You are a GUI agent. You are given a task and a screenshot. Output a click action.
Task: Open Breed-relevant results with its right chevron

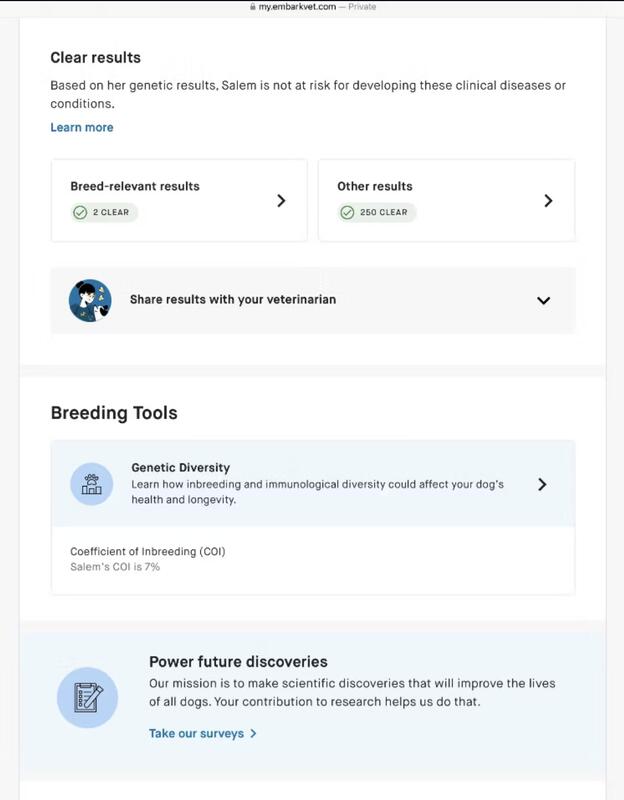[281, 200]
